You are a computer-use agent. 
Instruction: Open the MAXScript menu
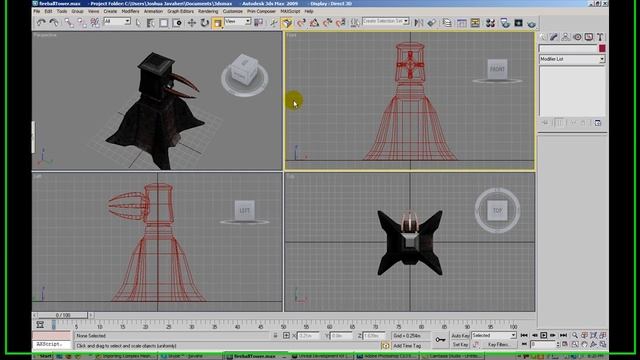[x=290, y=11]
